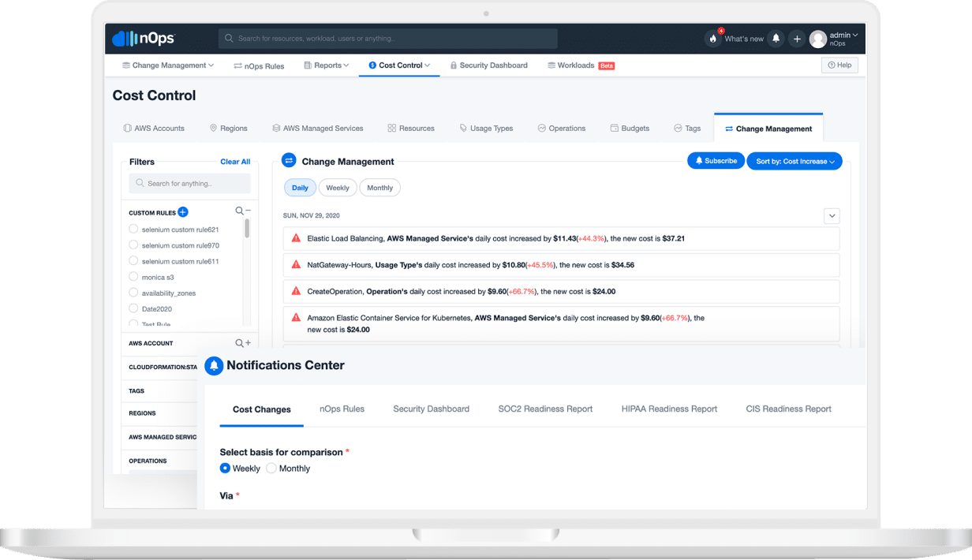Select the Date2020 rule radio
The height and width of the screenshot is (560, 972).
coord(133,308)
